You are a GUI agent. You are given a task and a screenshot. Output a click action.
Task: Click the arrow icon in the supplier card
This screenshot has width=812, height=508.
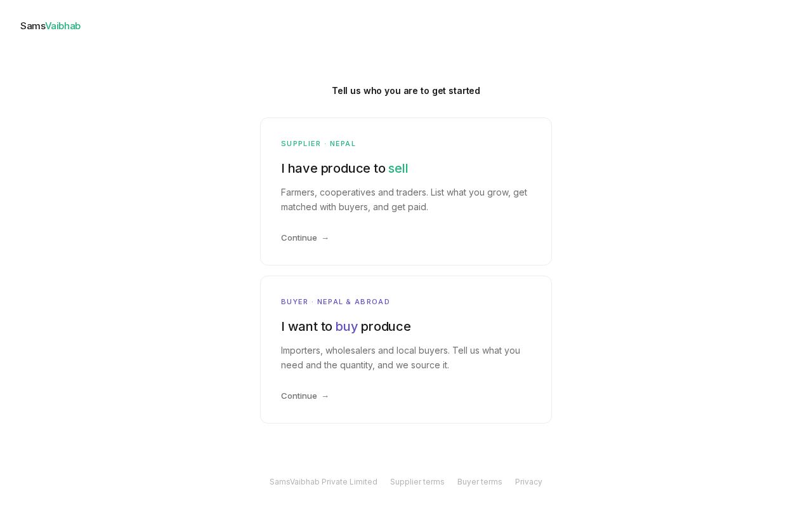pyautogui.click(x=325, y=238)
